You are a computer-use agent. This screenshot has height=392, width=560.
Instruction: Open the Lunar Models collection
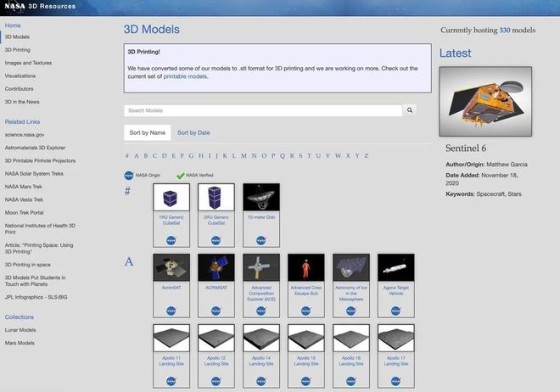click(20, 330)
